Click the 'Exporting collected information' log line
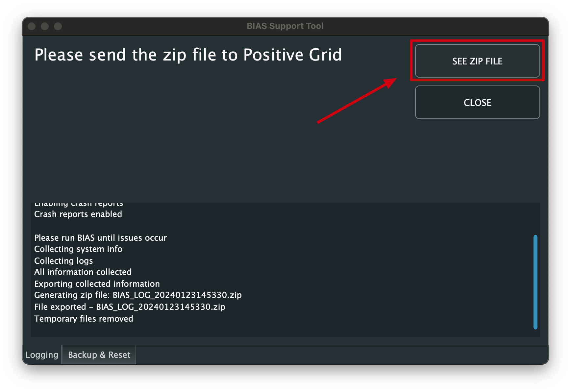 click(x=97, y=284)
